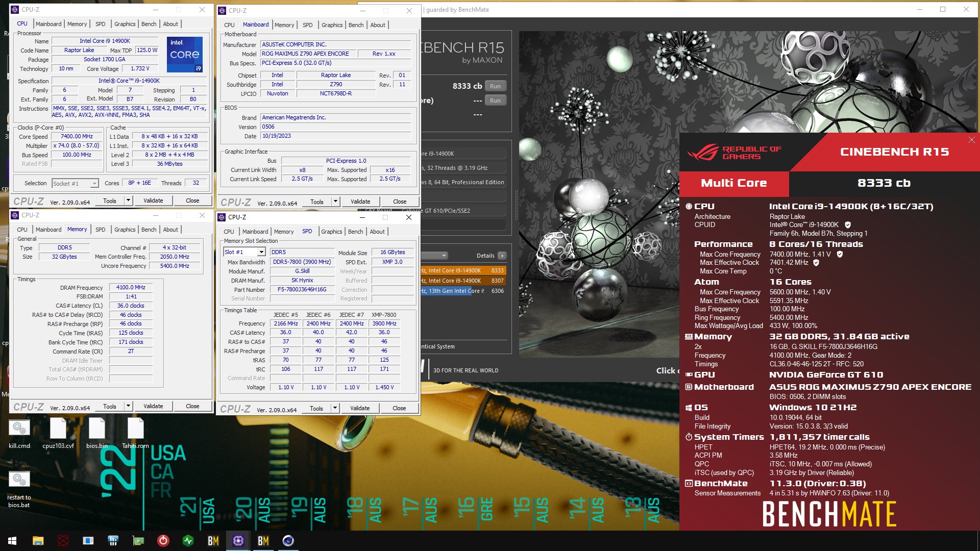Click the red wireframe globe taskbar icon
Viewport: 980px width, 551px height.
[63, 541]
